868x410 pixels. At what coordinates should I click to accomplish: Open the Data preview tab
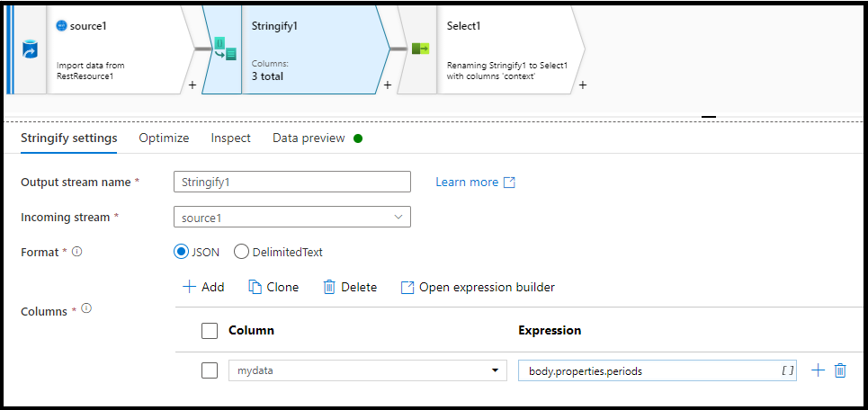309,138
